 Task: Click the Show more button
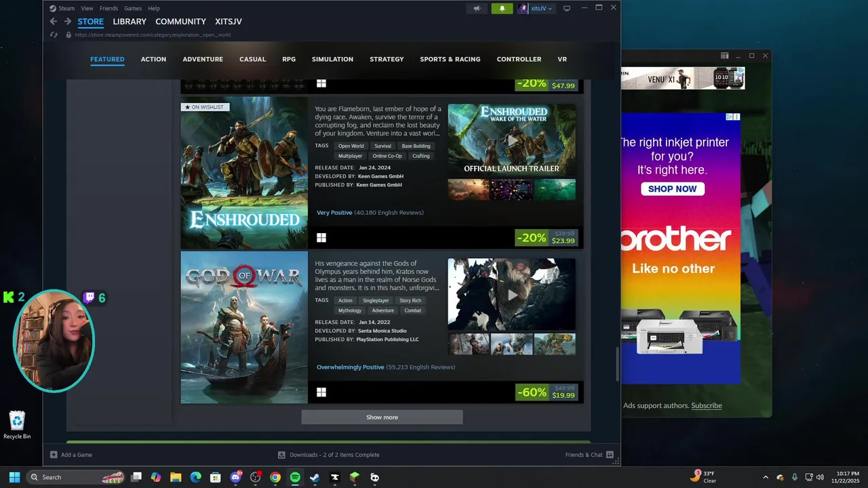tap(382, 418)
